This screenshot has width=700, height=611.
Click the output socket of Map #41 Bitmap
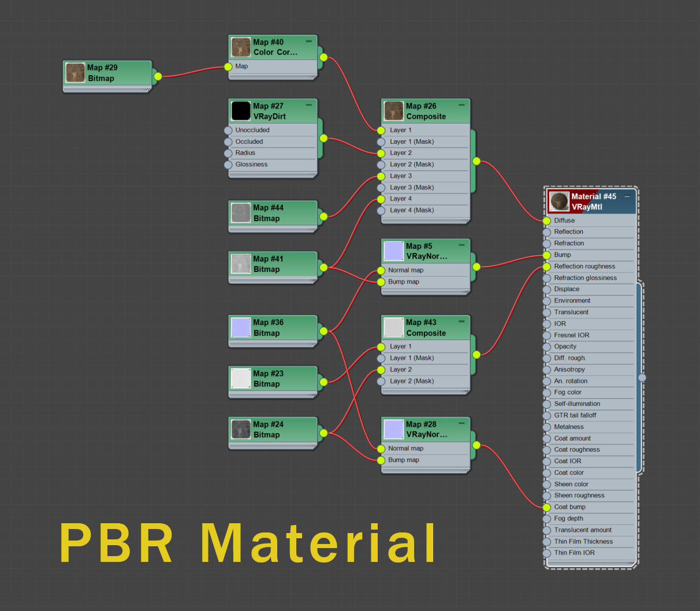[323, 267]
